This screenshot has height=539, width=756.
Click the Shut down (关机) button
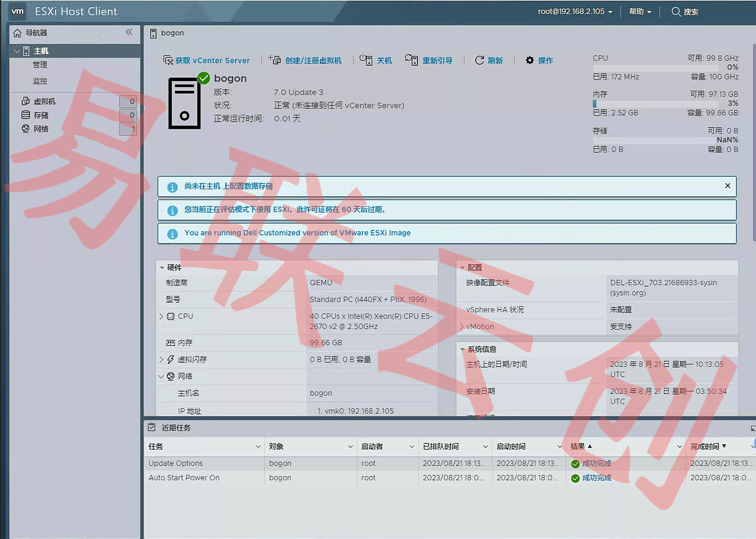coord(384,60)
